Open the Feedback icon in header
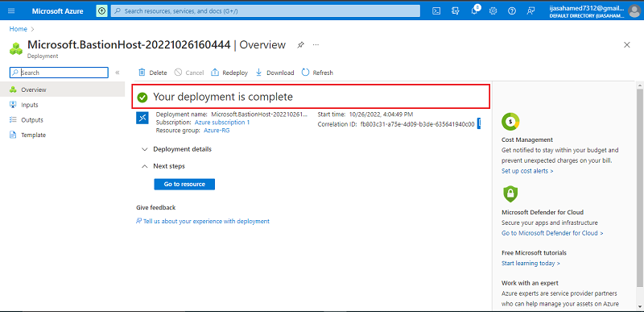 click(x=530, y=10)
